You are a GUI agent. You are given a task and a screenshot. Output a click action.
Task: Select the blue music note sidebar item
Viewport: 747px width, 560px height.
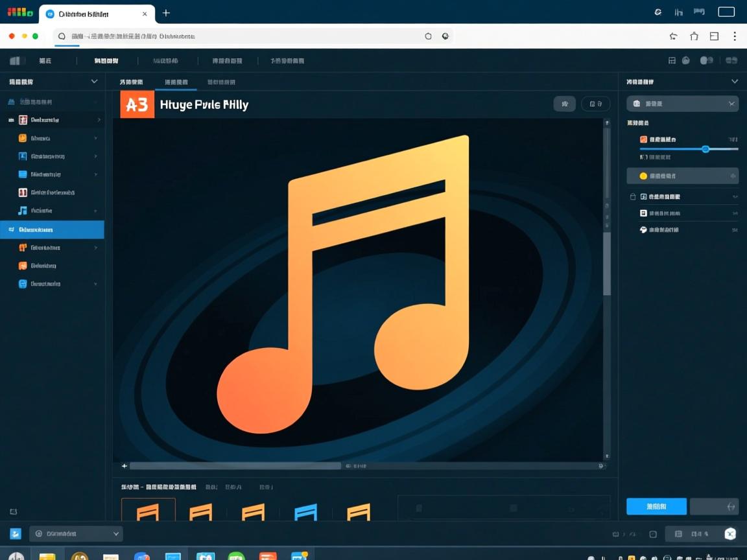[x=23, y=211]
